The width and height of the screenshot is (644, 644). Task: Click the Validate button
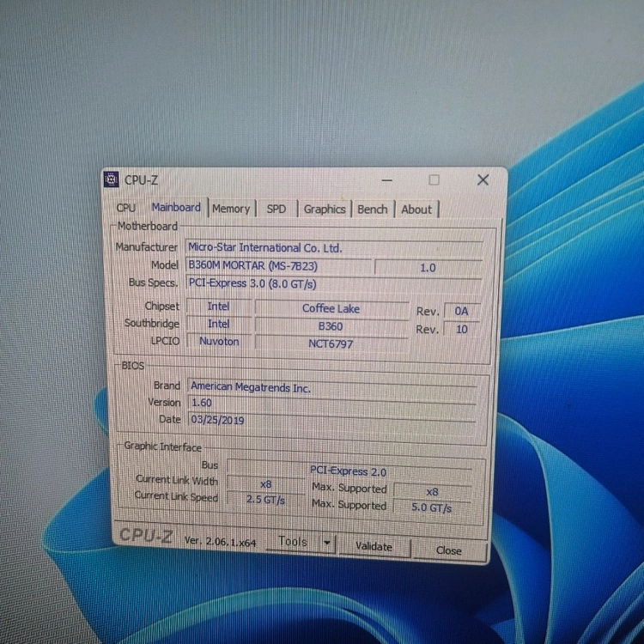point(374,547)
